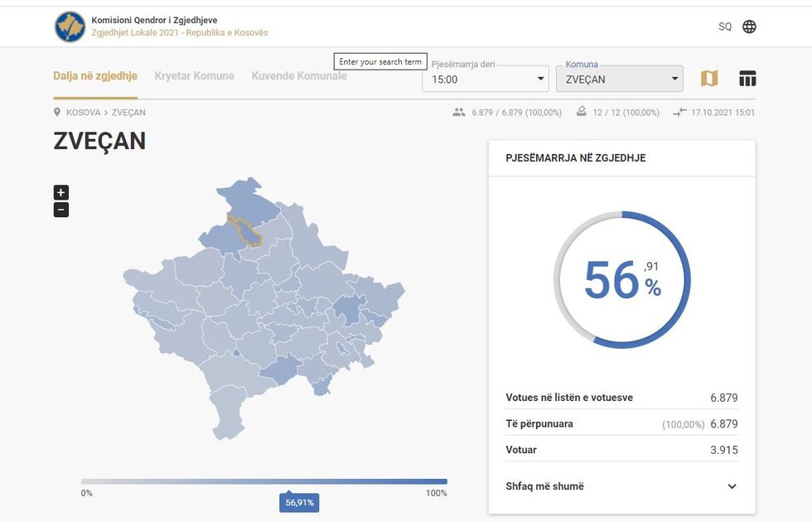Click the SQ language label

pos(725,27)
